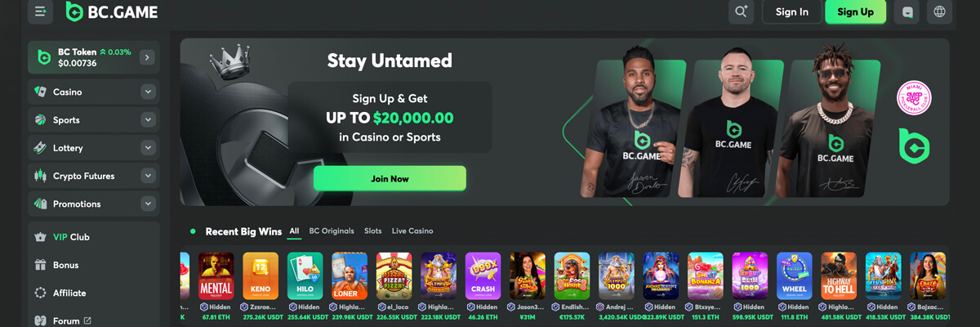The image size is (980, 327).
Task: Open the language globe icon
Action: pos(939,11)
